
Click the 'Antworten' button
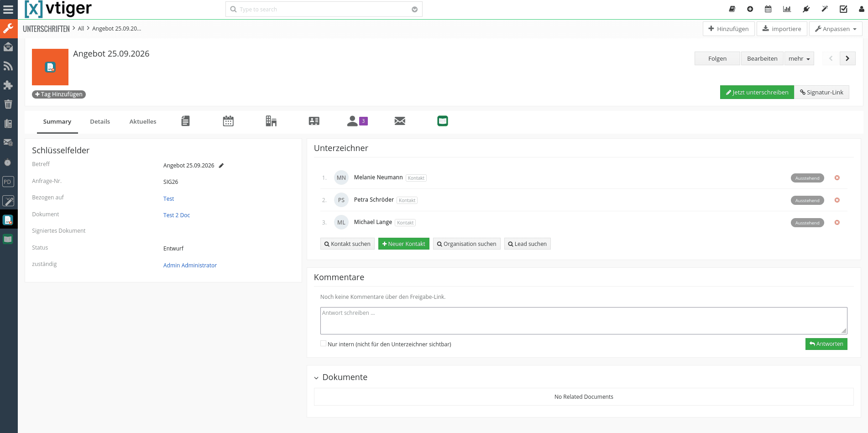pyautogui.click(x=826, y=344)
